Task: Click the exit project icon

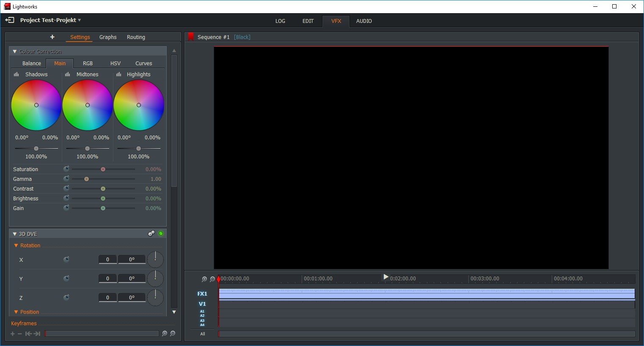Action: click(x=9, y=20)
